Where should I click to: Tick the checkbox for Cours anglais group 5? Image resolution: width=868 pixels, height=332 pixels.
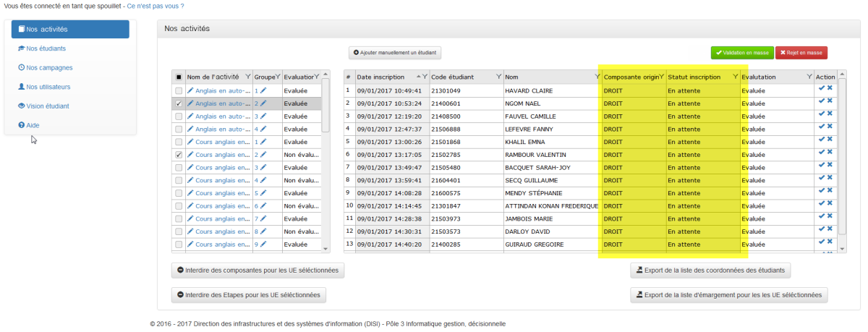[179, 193]
